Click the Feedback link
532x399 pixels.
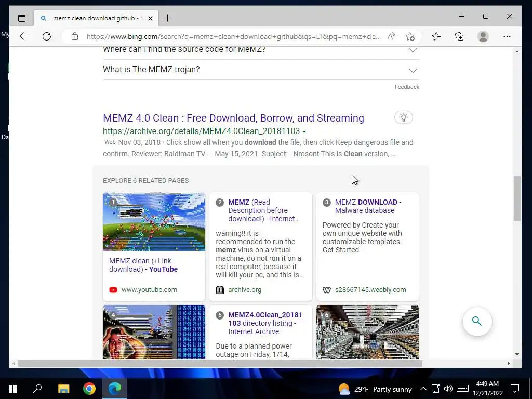pos(407,87)
